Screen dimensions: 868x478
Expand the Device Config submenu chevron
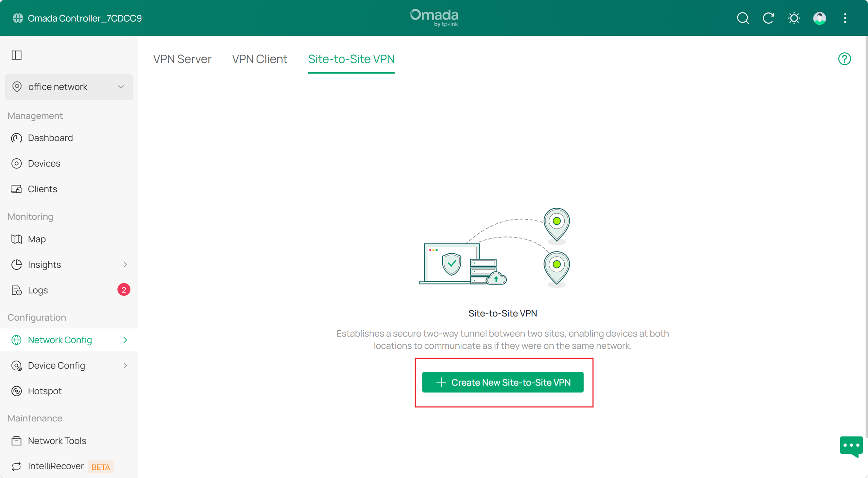125,366
